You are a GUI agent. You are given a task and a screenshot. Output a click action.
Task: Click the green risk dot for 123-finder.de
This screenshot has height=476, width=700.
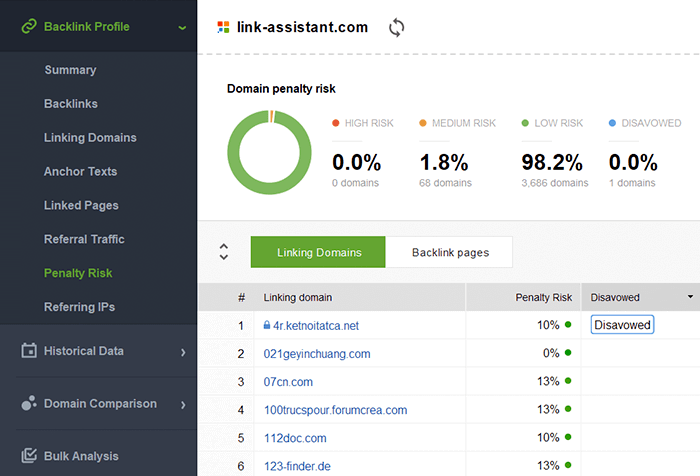click(568, 465)
